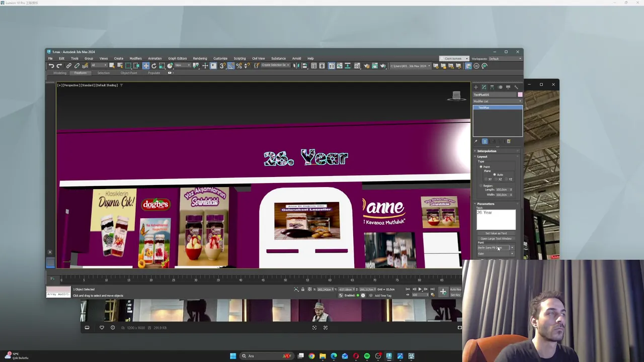The image size is (644, 362).
Task: Switch to Create tab in command panel
Action: point(476,87)
